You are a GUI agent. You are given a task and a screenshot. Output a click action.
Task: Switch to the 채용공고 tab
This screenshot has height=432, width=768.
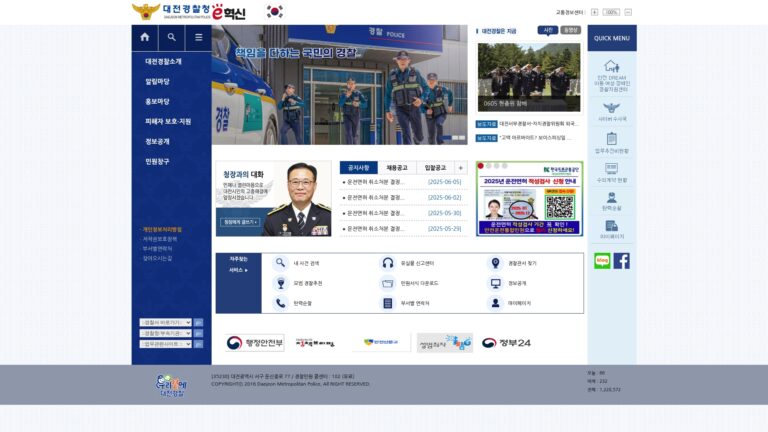[397, 168]
